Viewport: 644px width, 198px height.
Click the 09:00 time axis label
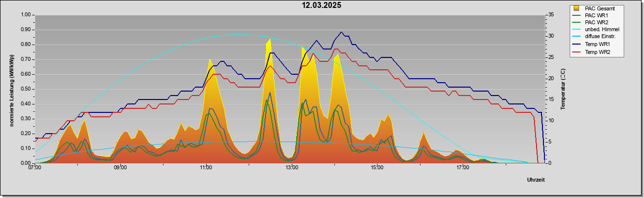click(120, 167)
